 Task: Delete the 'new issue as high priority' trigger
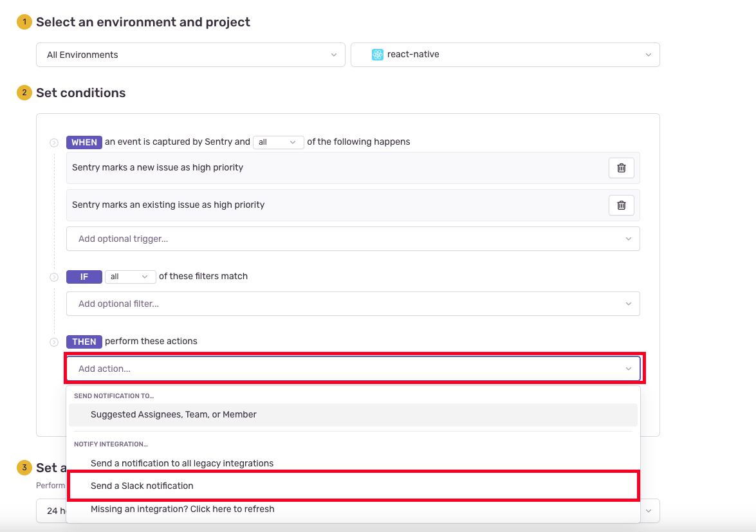point(621,168)
